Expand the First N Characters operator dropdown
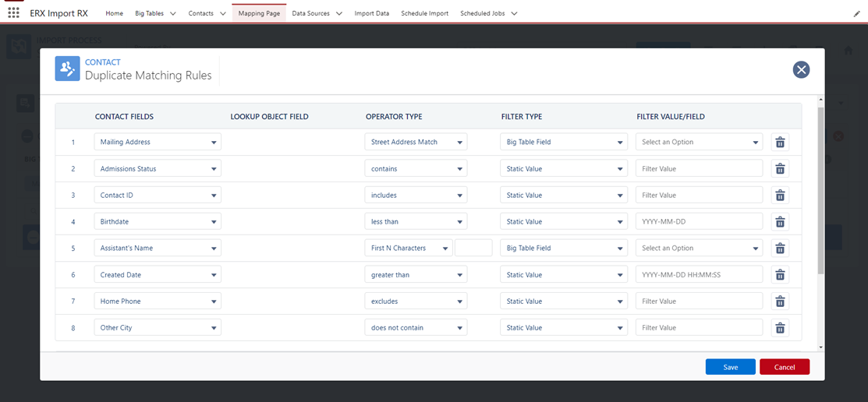This screenshot has height=402, width=868. point(408,248)
